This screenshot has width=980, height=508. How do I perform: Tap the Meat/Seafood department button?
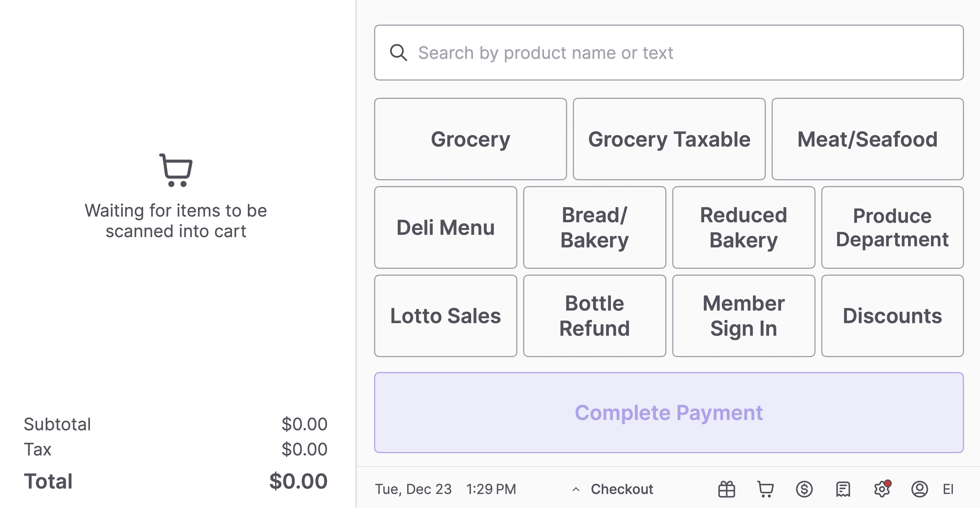tap(867, 139)
